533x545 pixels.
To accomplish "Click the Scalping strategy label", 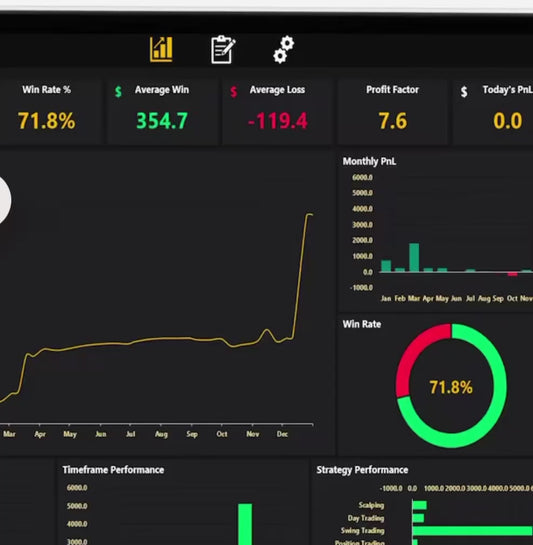I will (x=371, y=505).
